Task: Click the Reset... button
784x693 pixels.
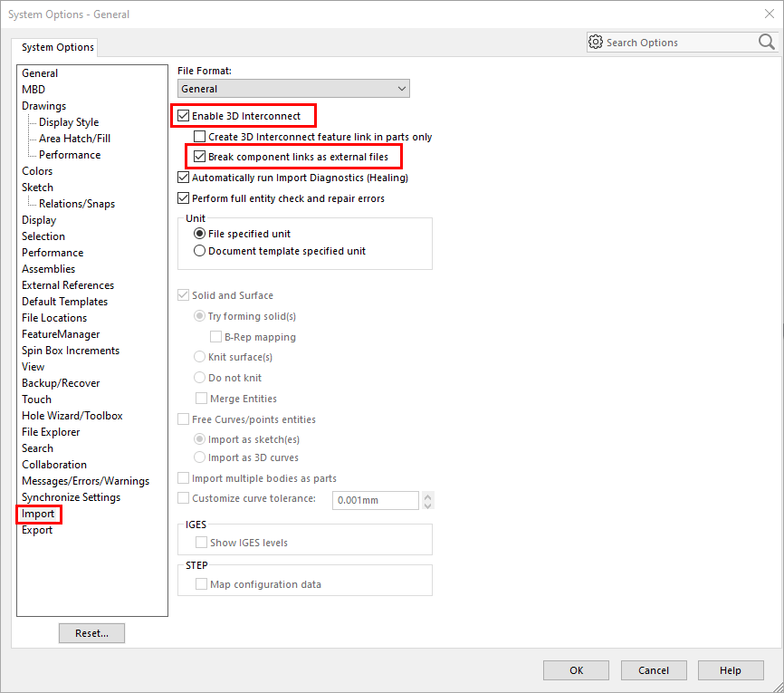Action: pyautogui.click(x=92, y=633)
